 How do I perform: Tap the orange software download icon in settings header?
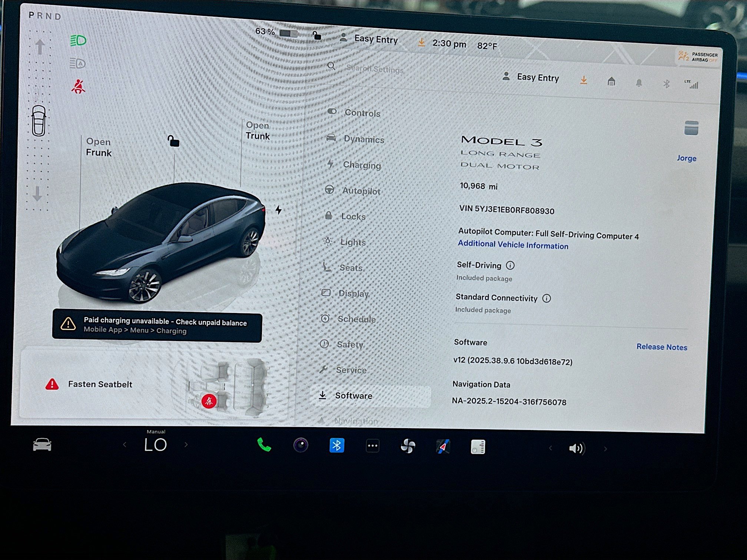584,80
